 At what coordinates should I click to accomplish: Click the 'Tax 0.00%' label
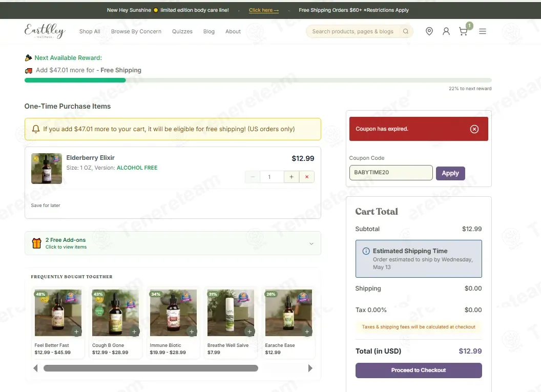coord(371,310)
